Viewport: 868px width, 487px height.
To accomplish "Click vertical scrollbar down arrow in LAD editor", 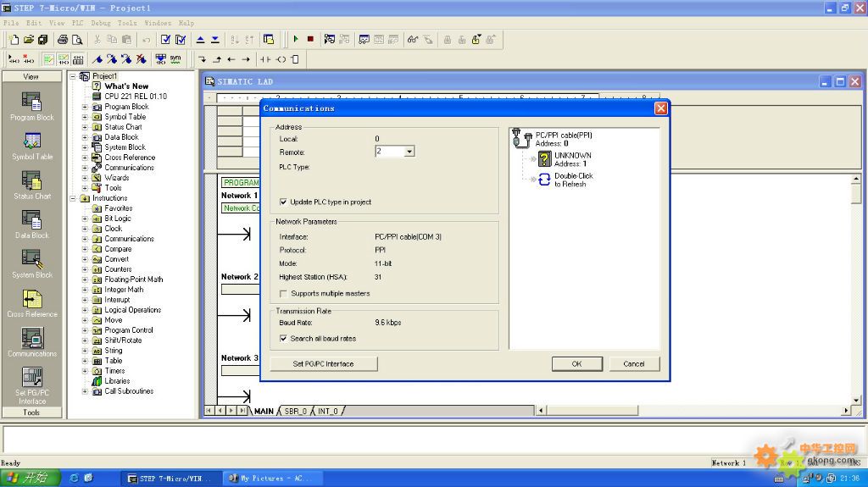I will [856, 400].
